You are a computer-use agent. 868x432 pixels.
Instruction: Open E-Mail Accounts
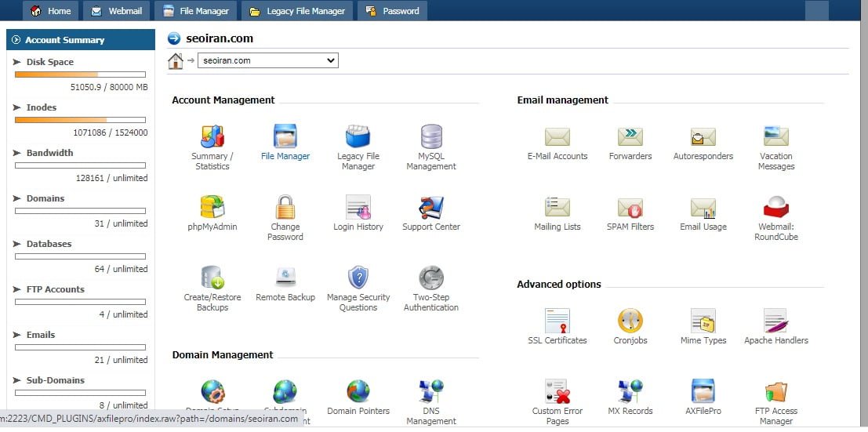coord(557,136)
